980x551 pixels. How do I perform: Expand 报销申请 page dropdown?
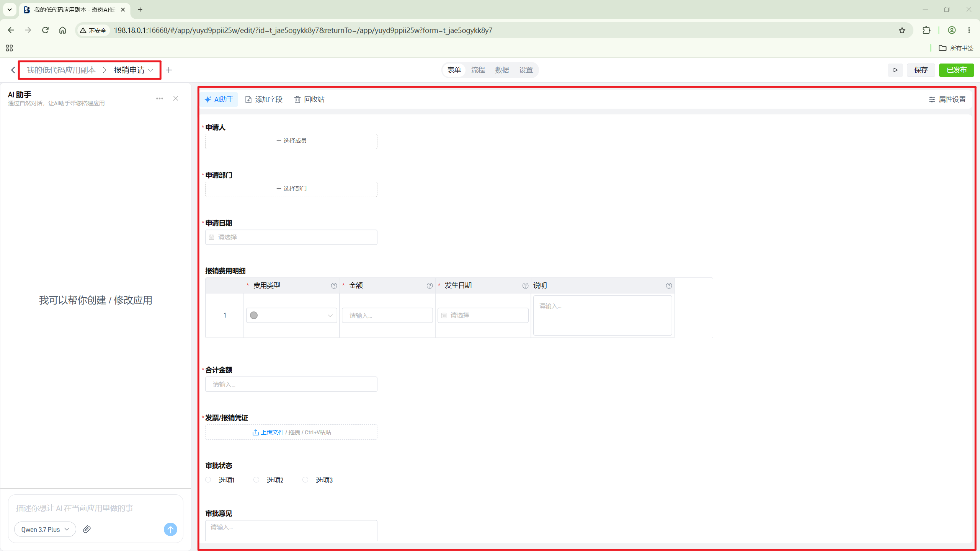click(150, 70)
